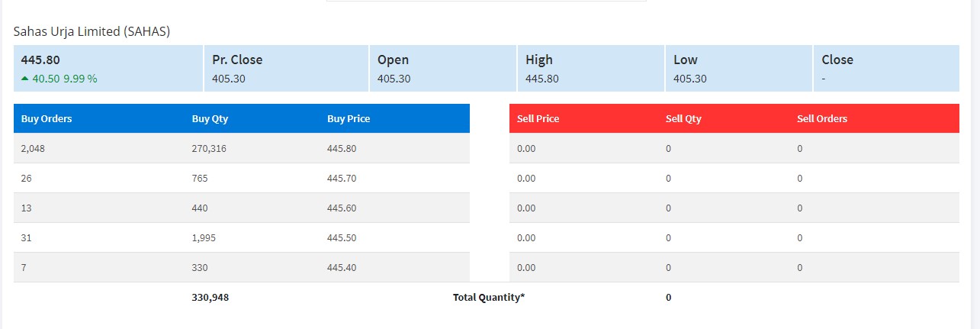Click the Open label in summary bar

coord(393,60)
